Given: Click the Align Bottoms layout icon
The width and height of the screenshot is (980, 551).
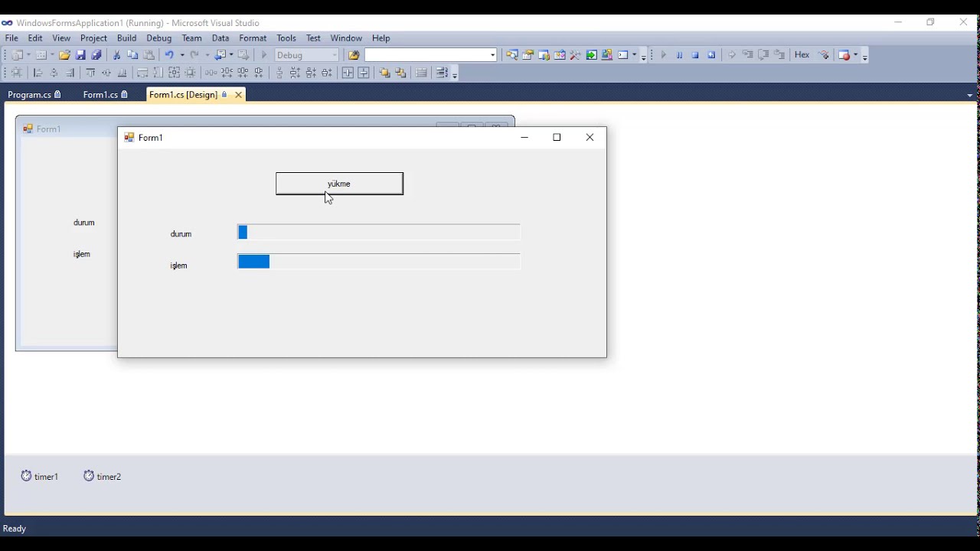Looking at the screenshot, I should [x=122, y=73].
